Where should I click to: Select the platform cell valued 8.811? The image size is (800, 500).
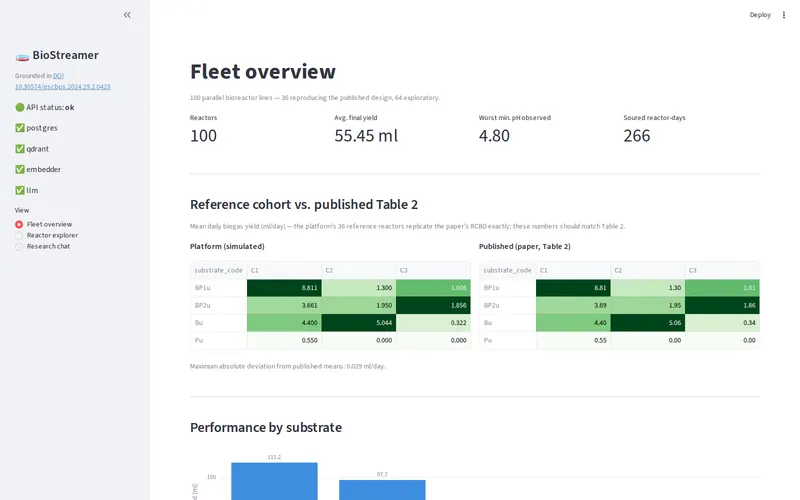coord(284,288)
